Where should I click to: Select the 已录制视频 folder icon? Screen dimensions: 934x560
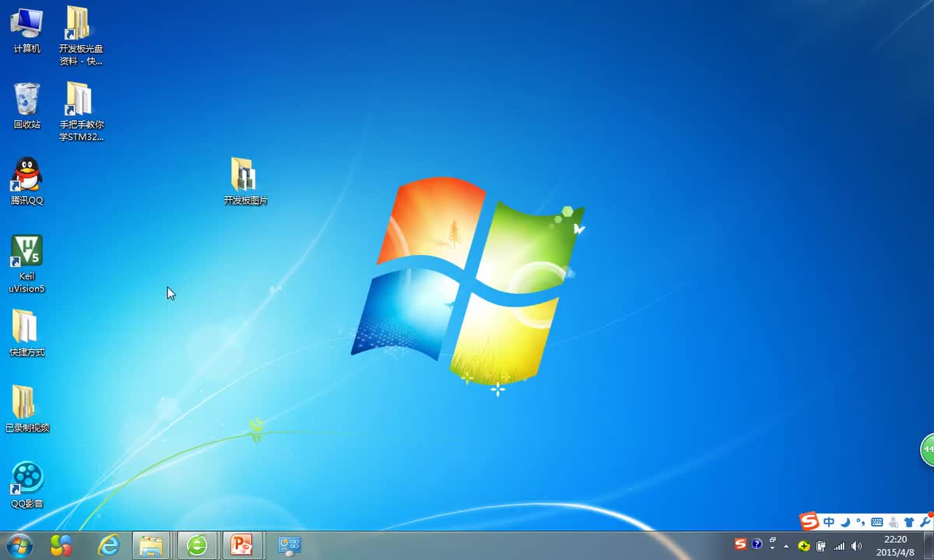pos(27,408)
